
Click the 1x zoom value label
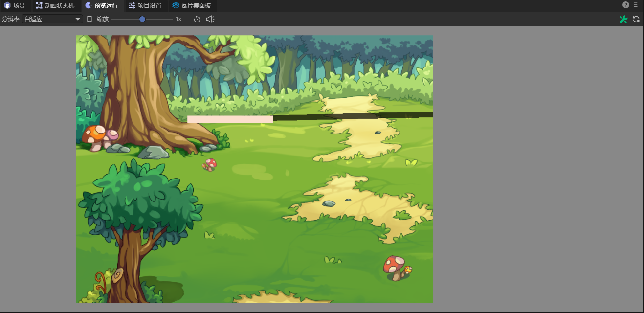pyautogui.click(x=178, y=19)
